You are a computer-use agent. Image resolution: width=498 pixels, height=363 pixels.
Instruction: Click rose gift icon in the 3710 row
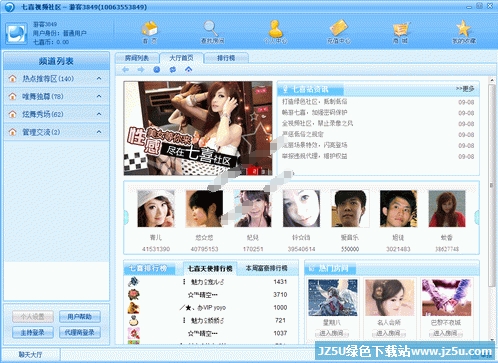point(133,295)
